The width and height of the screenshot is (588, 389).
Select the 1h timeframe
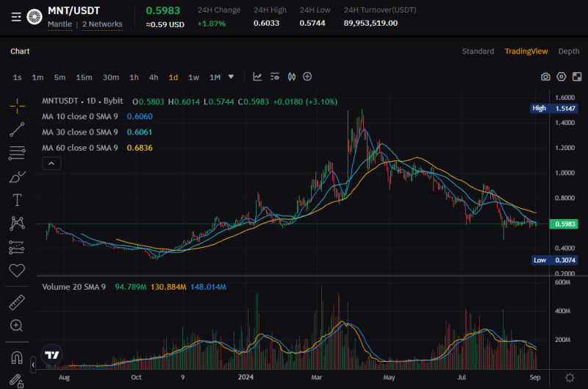point(134,77)
